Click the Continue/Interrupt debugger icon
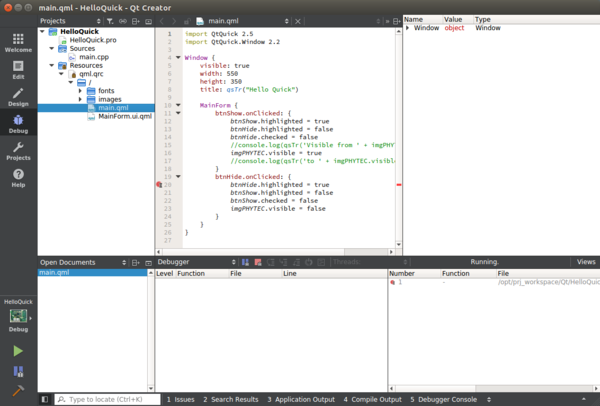 [x=245, y=262]
